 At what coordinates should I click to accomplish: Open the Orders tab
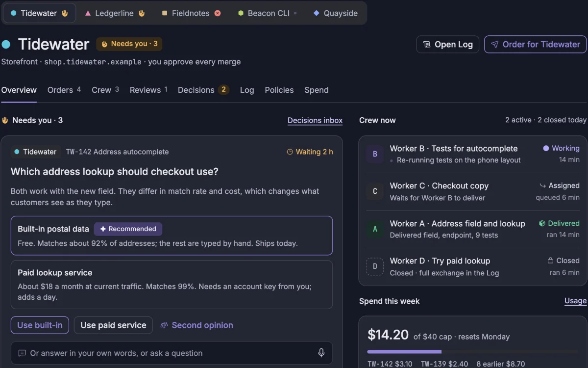64,90
